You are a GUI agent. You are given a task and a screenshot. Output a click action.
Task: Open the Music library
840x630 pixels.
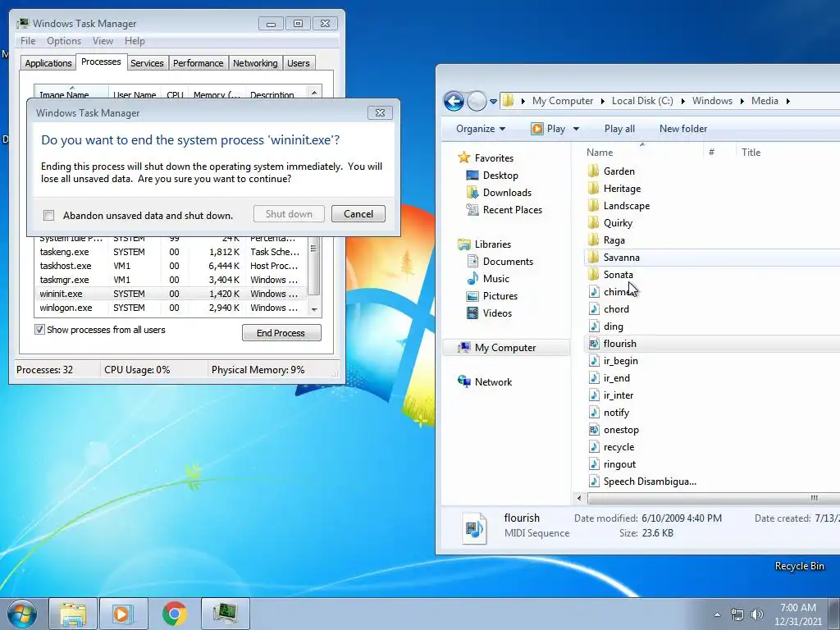[495, 278]
